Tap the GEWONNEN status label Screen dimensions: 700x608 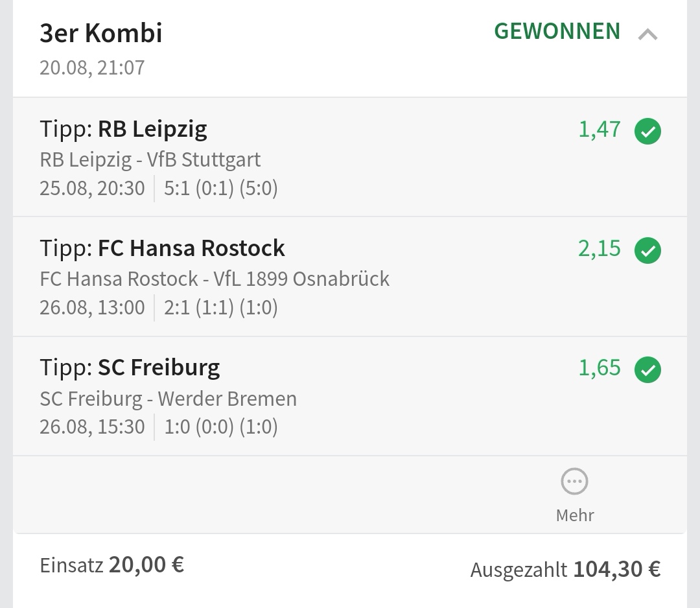557,32
